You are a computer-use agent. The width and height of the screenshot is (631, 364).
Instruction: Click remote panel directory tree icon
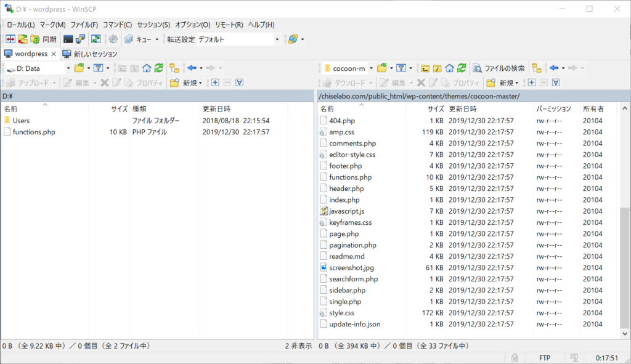[x=537, y=68]
